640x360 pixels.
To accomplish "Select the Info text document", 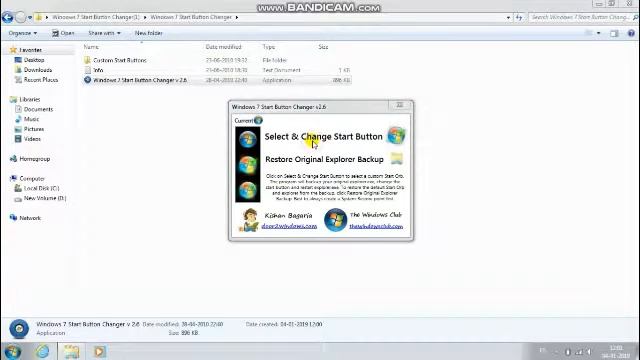I will click(x=98, y=70).
